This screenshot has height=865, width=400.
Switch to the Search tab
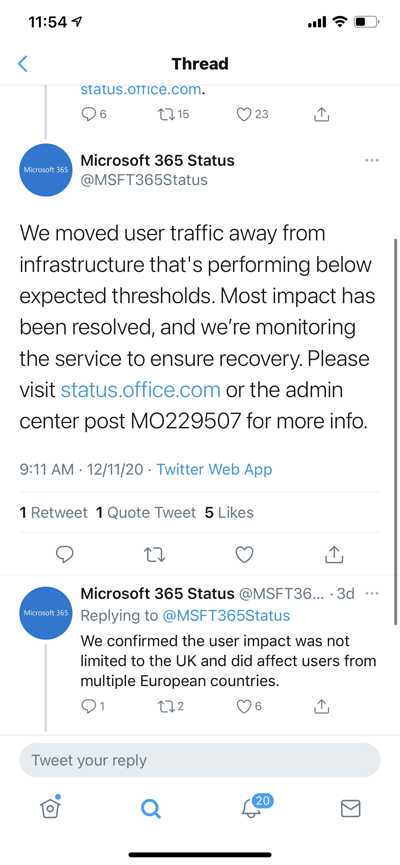click(x=150, y=809)
